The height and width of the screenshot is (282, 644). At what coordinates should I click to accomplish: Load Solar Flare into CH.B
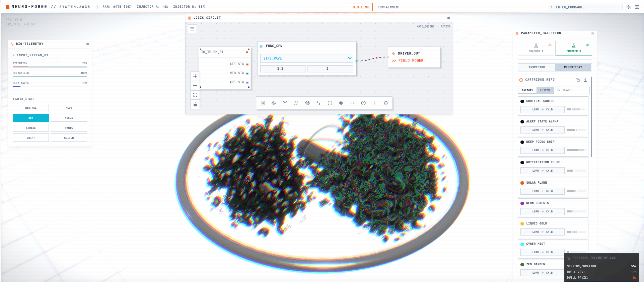click(542, 191)
